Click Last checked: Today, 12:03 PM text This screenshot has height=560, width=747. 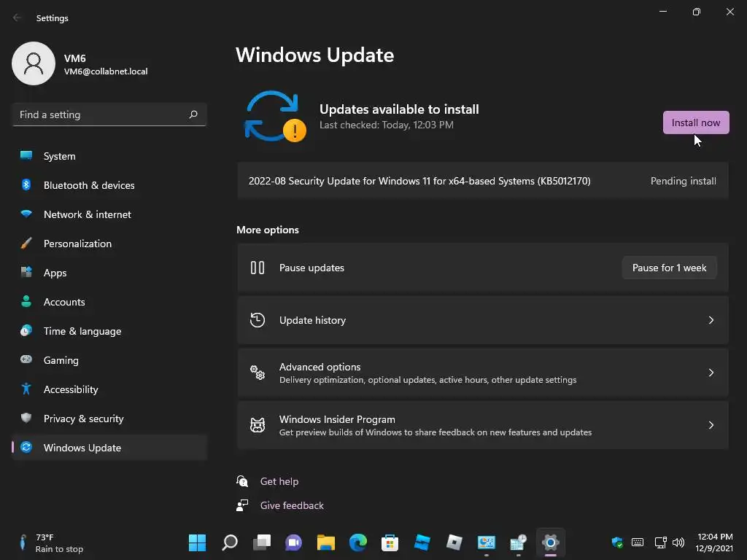(387, 125)
